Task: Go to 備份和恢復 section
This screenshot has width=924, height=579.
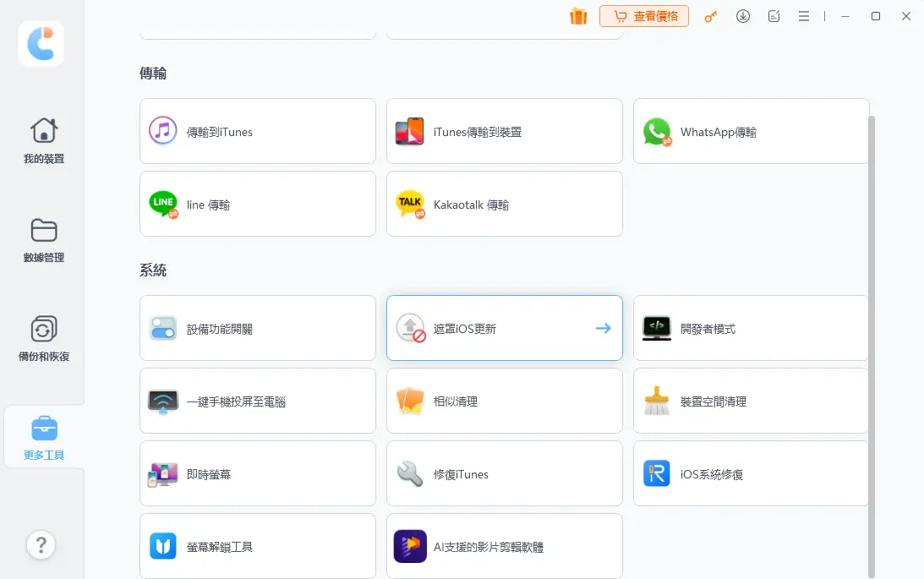Action: (x=44, y=339)
